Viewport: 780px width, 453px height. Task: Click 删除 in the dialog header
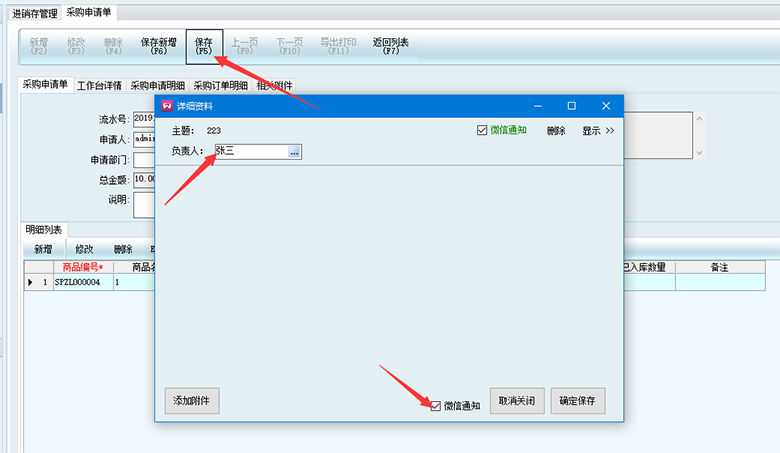pos(556,130)
